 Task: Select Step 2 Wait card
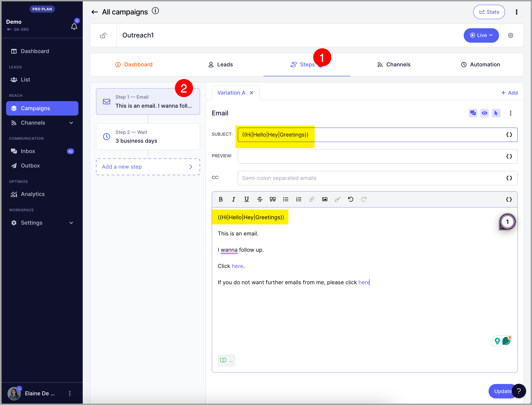click(x=148, y=137)
